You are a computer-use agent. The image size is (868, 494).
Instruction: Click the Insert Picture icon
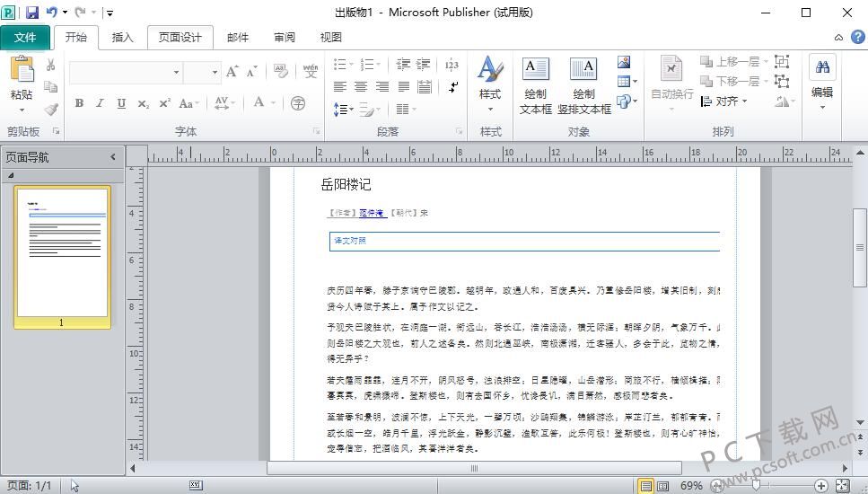(624, 62)
